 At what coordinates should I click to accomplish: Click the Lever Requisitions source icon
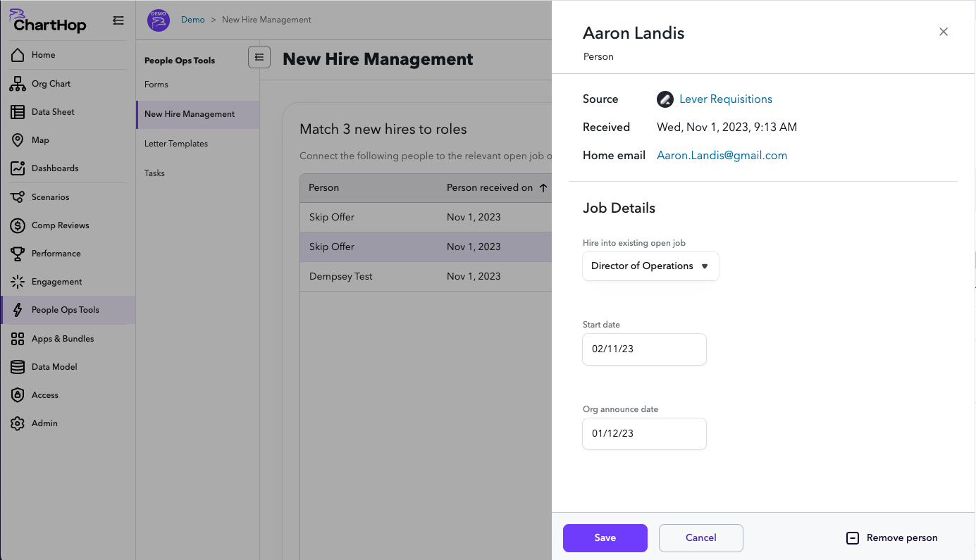tap(665, 99)
